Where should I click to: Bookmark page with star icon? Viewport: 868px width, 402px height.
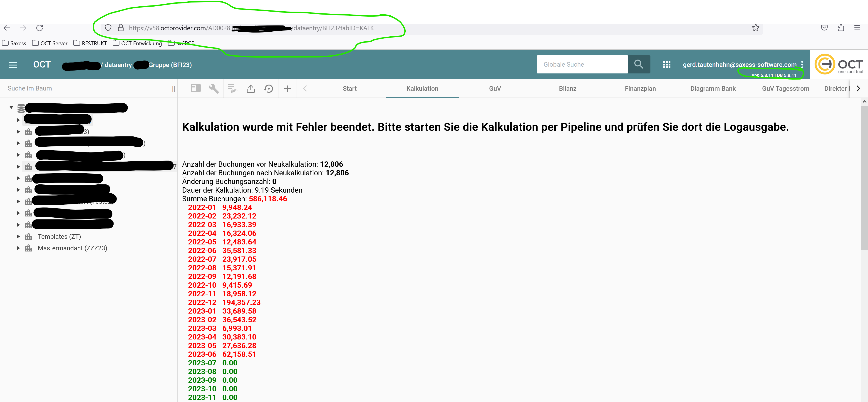[x=756, y=28]
